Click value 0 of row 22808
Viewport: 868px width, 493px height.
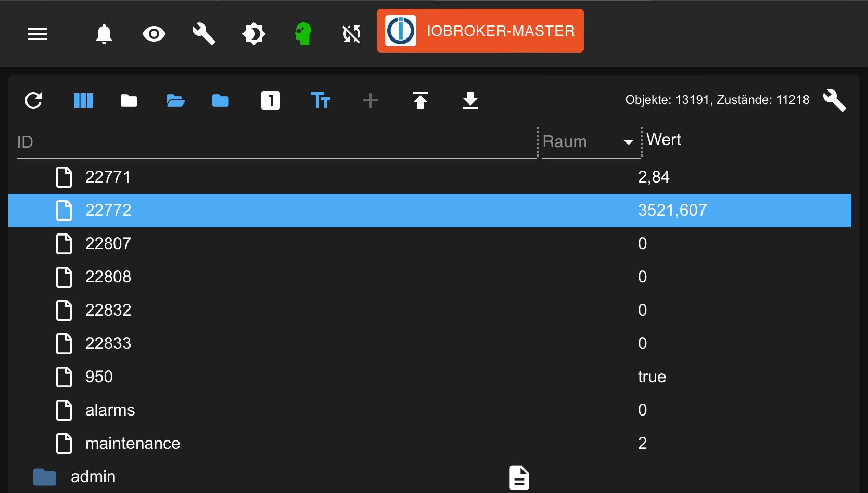click(643, 277)
